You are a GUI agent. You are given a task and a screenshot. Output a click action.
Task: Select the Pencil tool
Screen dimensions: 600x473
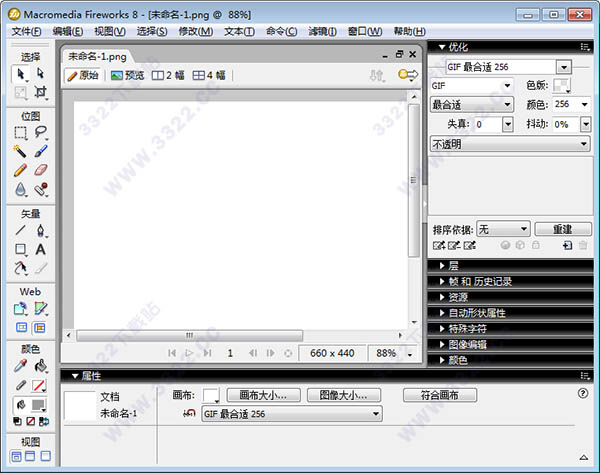point(21,170)
